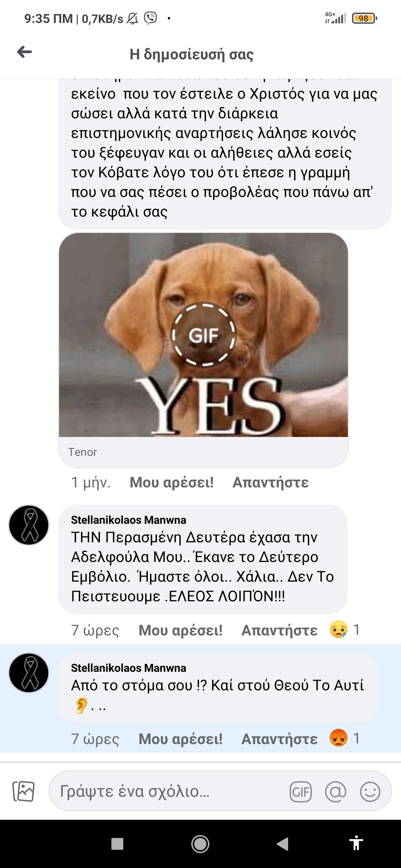This screenshot has height=868, width=401.
Task: Open first Stellanikolaos Manwna profile picture
Action: [29, 525]
